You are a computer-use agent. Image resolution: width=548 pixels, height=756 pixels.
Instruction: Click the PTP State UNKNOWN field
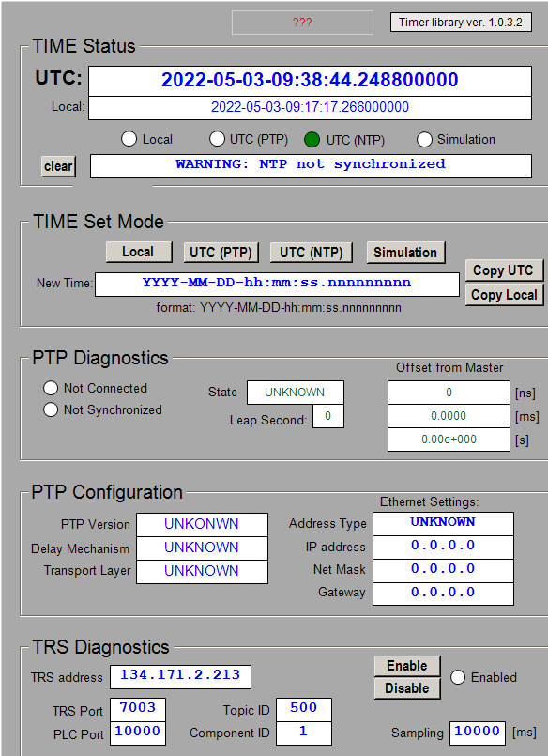[x=296, y=393]
